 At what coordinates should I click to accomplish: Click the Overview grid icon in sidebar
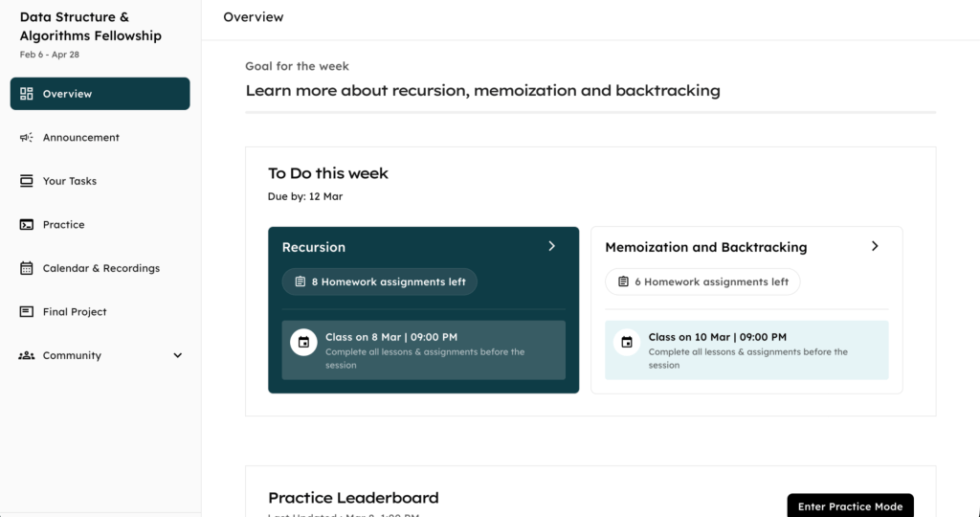(27, 94)
